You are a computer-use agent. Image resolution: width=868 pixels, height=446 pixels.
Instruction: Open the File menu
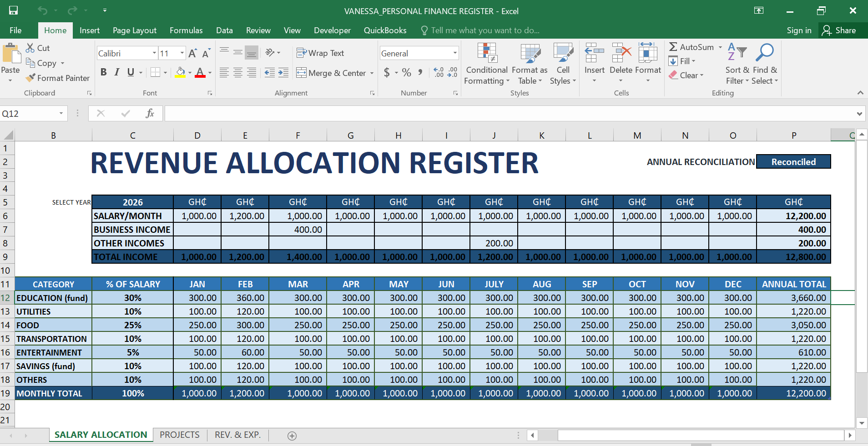(x=15, y=30)
